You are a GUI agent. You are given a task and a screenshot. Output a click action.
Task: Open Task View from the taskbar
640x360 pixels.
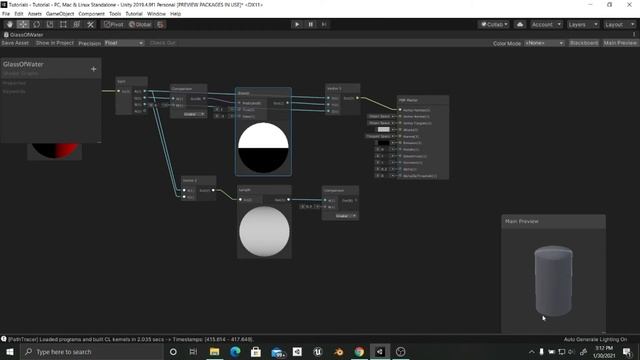click(193, 352)
